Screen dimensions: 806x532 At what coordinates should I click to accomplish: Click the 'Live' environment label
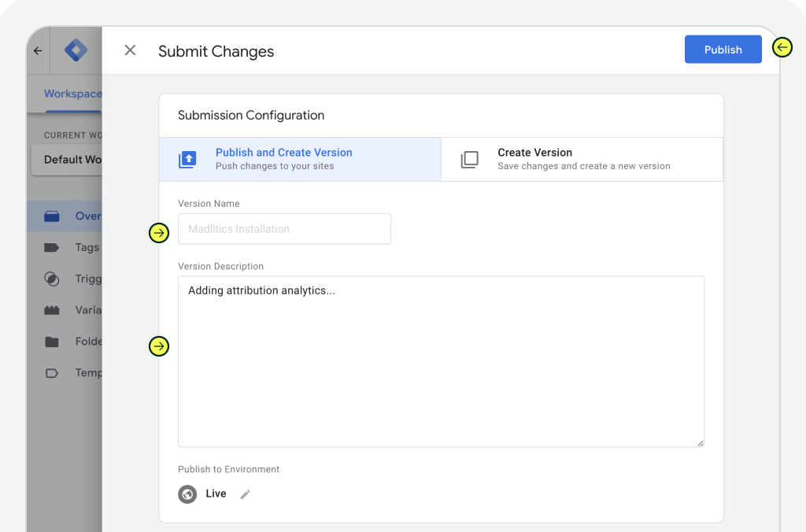point(216,493)
